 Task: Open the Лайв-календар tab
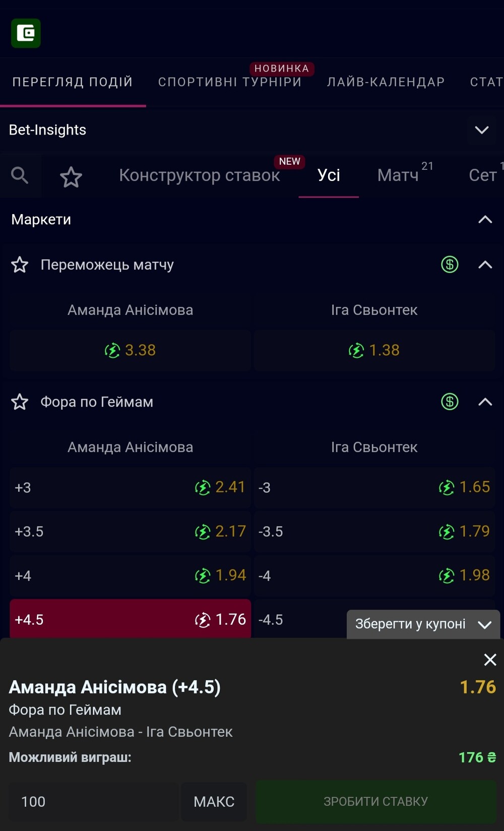386,82
